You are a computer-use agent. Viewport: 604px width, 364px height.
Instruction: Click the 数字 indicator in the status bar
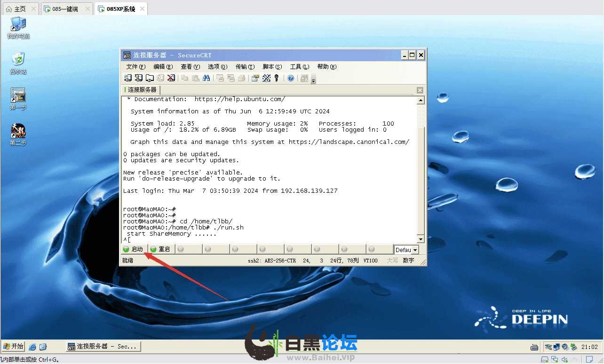pyautogui.click(x=408, y=261)
